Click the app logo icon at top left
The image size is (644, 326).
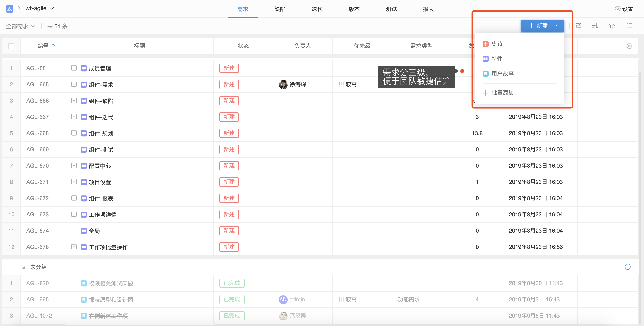(x=10, y=9)
